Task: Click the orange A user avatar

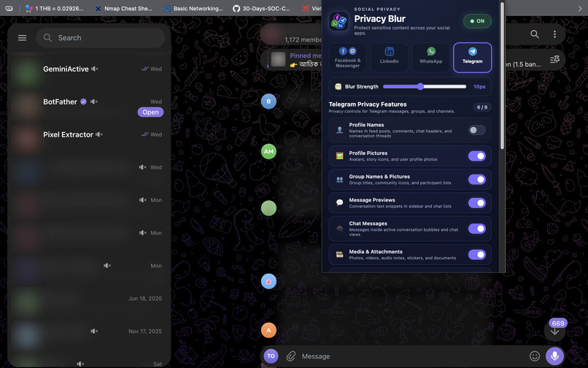Action: (x=268, y=331)
